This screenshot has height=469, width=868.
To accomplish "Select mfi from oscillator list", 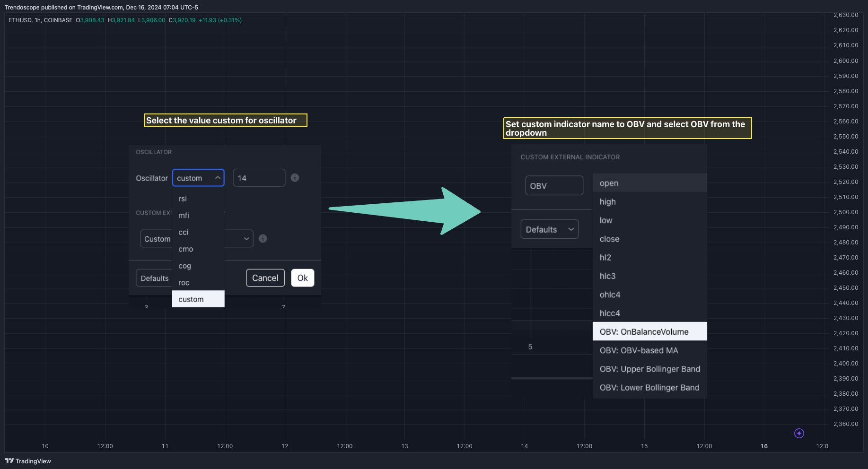I will [198, 216].
